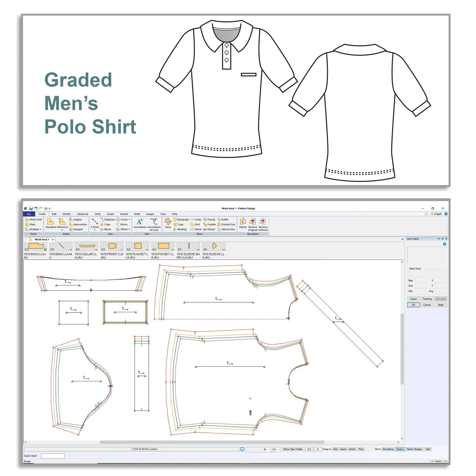
Task: Toggle Snap to Geom
Action: tap(343, 449)
